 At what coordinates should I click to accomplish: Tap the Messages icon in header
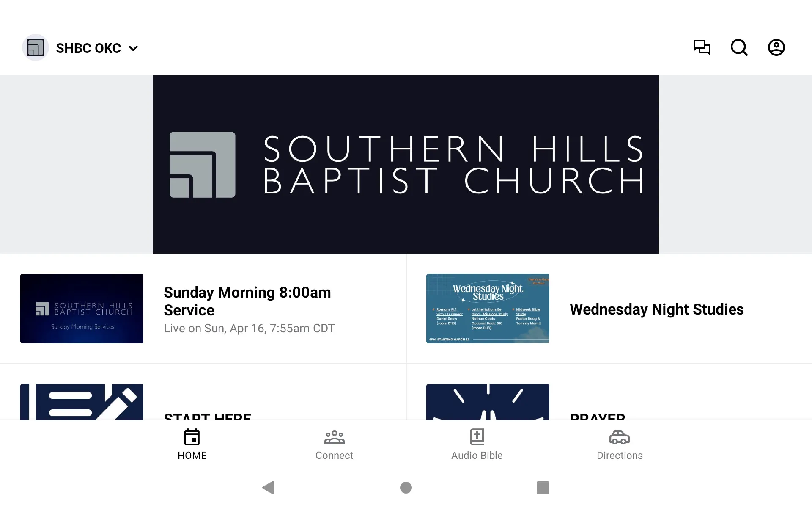coord(702,47)
